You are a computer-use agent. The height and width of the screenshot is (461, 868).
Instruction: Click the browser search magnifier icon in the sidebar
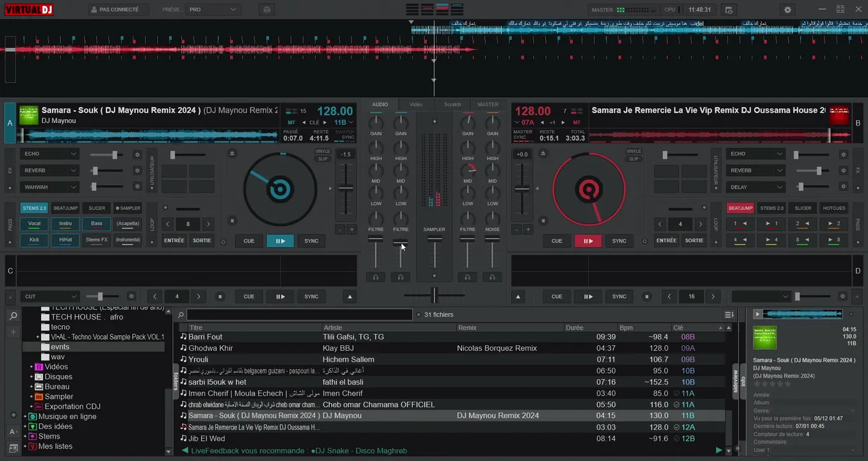click(x=13, y=316)
